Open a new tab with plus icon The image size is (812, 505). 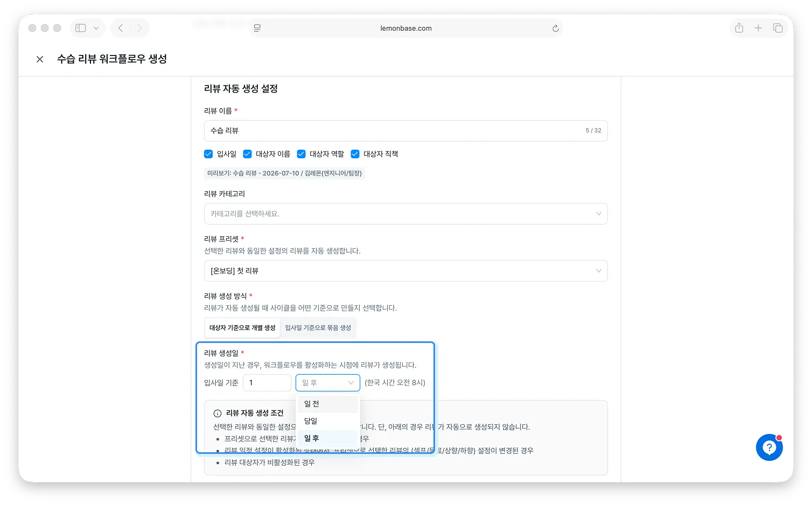coord(758,28)
